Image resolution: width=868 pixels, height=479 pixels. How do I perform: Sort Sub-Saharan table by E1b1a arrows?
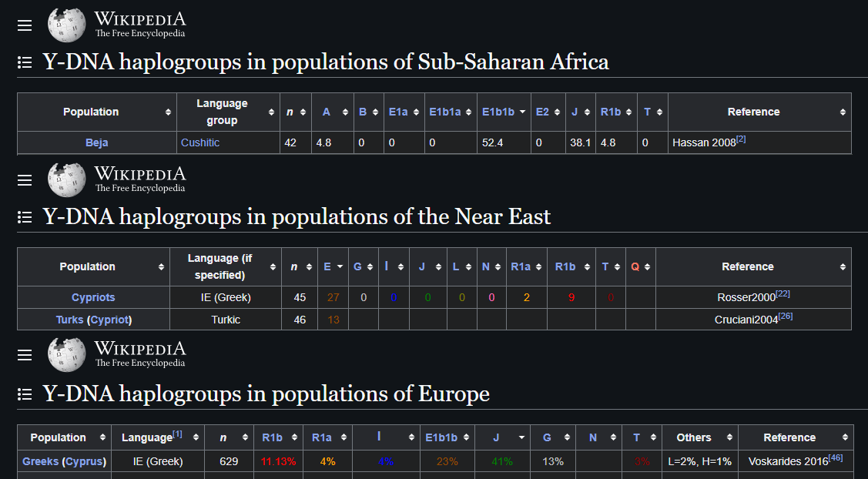point(468,112)
